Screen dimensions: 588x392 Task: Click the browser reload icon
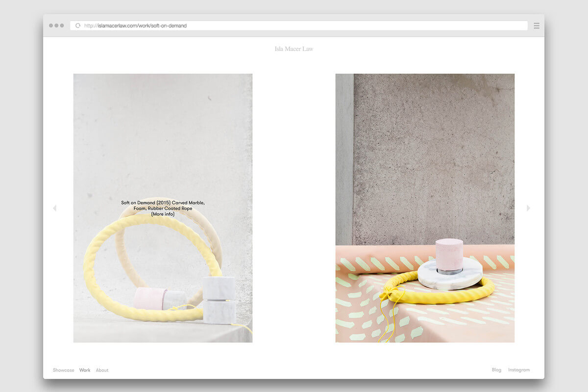click(x=77, y=26)
